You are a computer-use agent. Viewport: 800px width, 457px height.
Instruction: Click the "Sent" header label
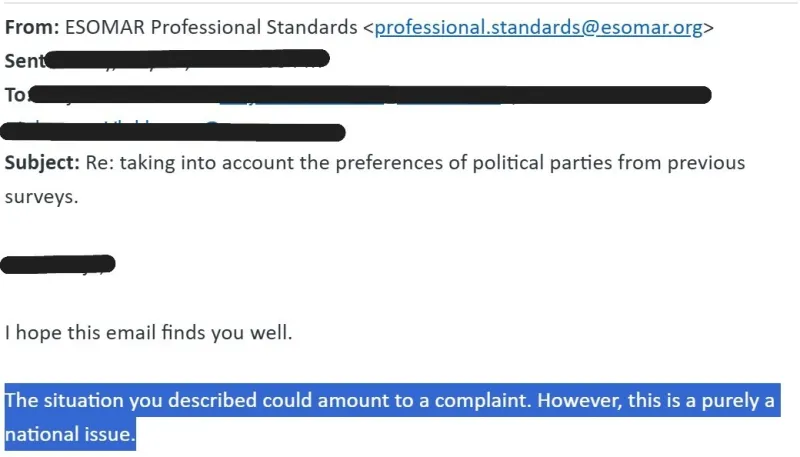pyautogui.click(x=24, y=61)
